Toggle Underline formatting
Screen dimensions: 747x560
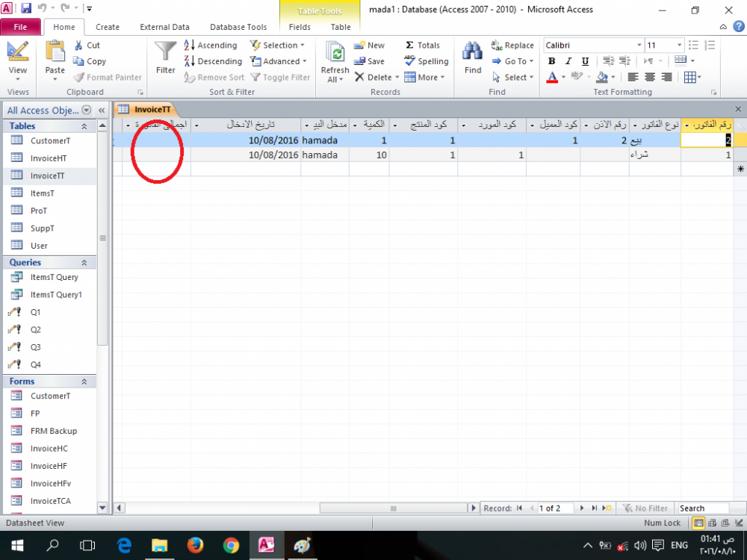coord(586,61)
